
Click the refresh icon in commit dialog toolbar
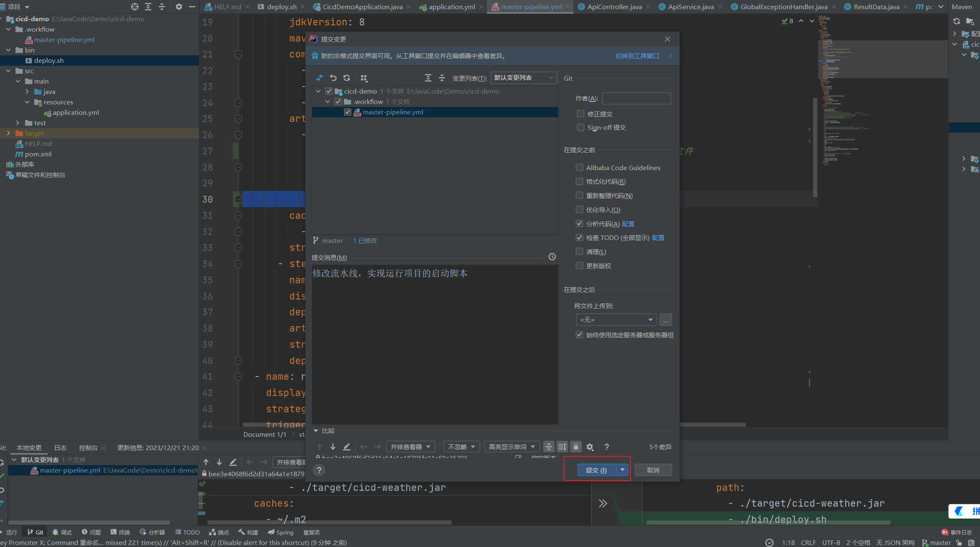click(347, 78)
